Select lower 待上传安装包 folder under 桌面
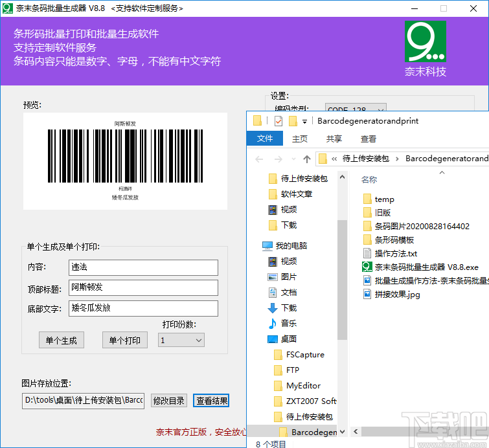489x448 pixels. pos(304,417)
